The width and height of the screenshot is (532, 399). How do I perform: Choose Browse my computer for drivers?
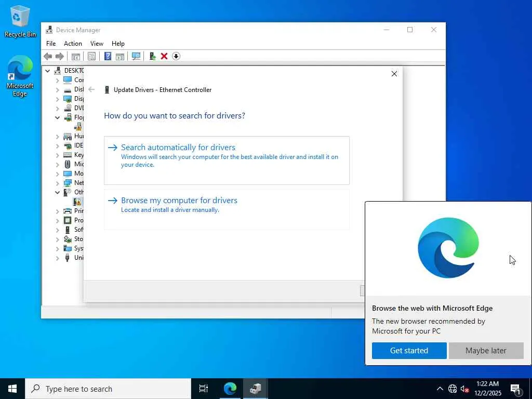pos(227,210)
